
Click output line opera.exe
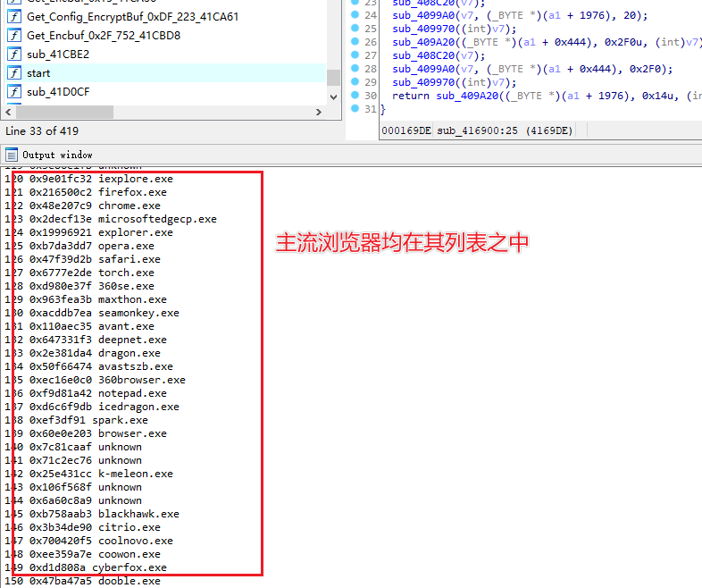tap(79, 246)
